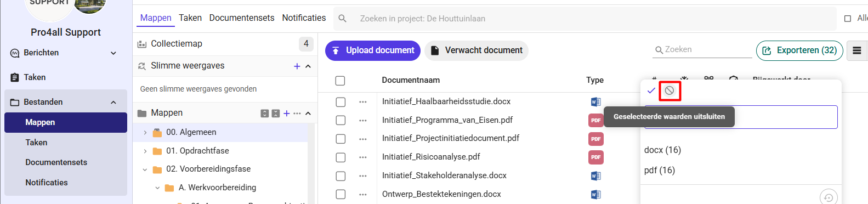Switch to the Documentensets tab
Viewport: 868px width, 204px height.
(242, 18)
